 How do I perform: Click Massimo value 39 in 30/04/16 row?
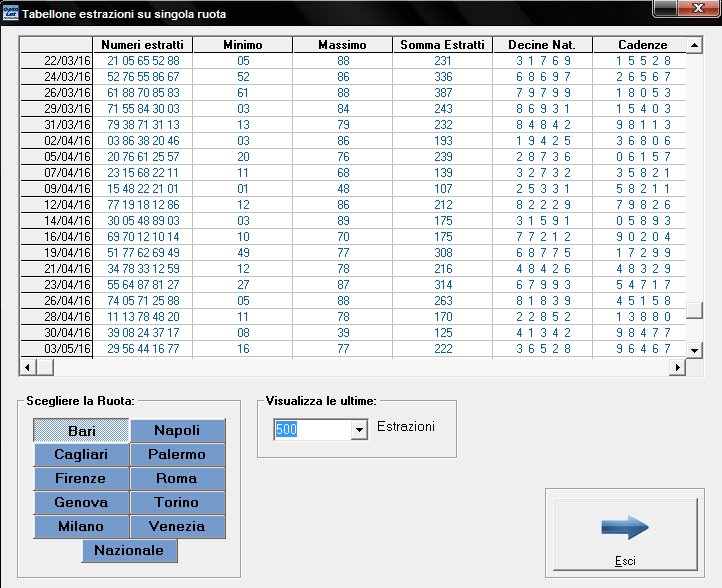click(343, 332)
